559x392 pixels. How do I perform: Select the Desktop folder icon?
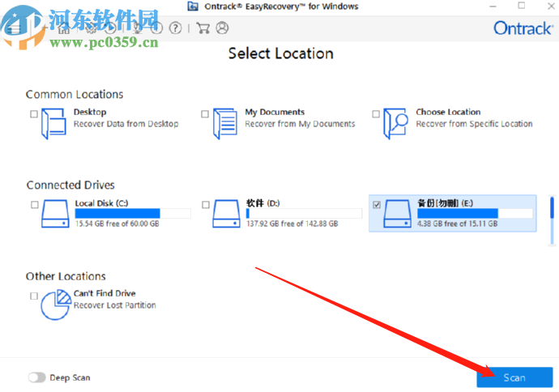pos(53,123)
